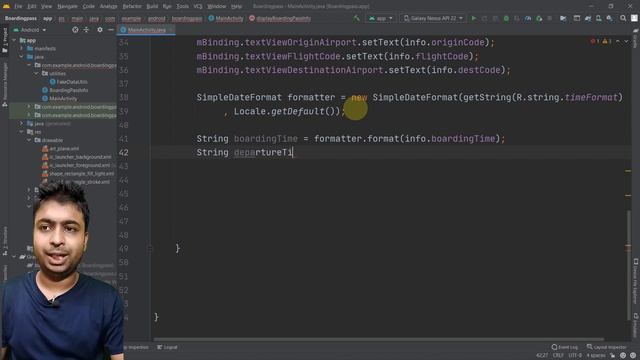Close the MainActivity.java editor tab

pyautogui.click(x=171, y=30)
